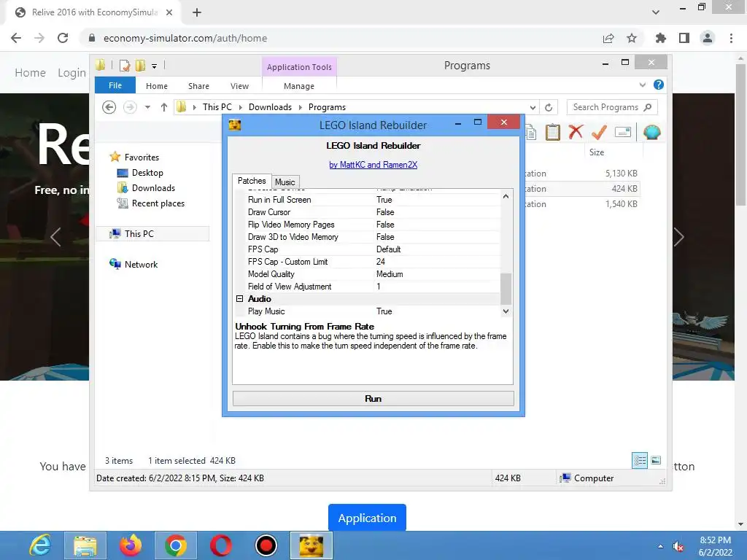Select This PC in navigation pane

(x=139, y=234)
